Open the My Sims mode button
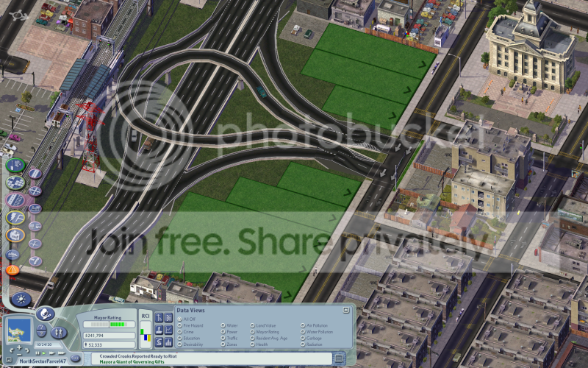The width and height of the screenshot is (588, 368). click(x=59, y=333)
